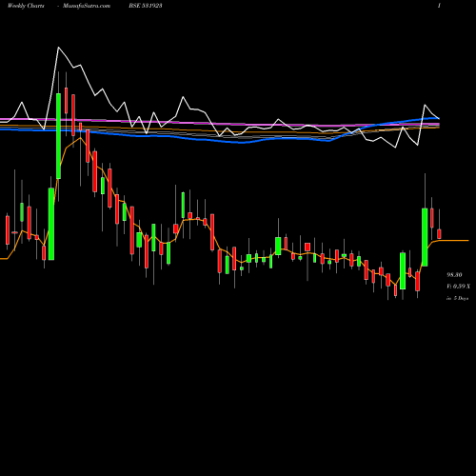Click the 'BSE 531923' symbol text
476x476 pixels.
point(146,6)
